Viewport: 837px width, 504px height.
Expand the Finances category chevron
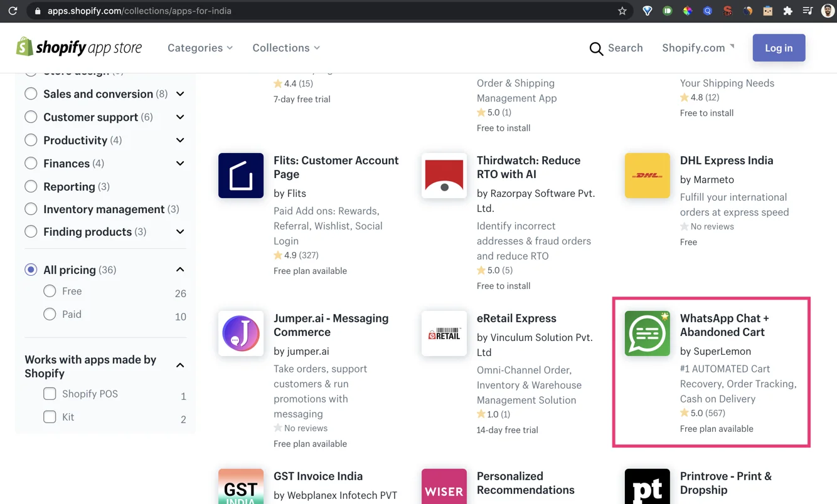pos(180,164)
